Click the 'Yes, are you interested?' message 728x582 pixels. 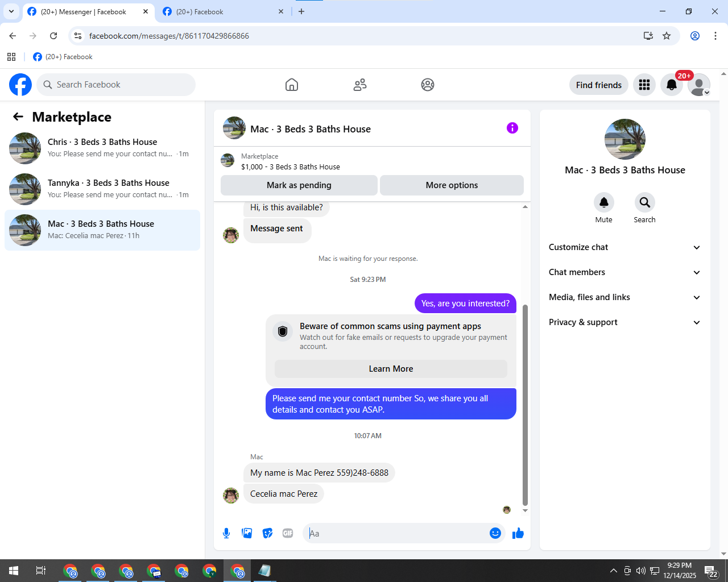coord(465,304)
